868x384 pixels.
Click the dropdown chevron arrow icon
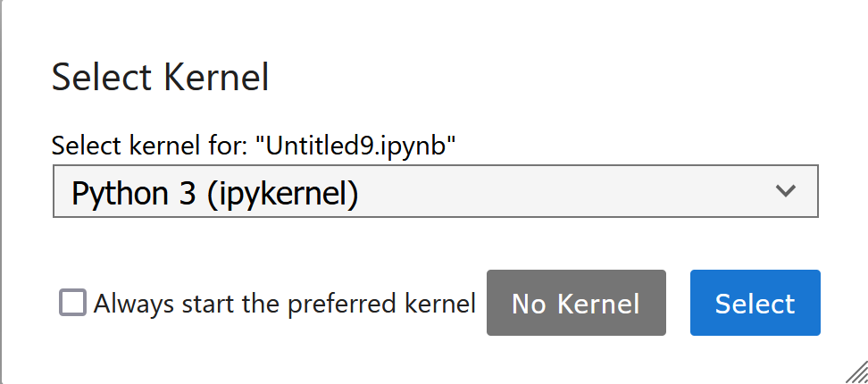coord(786,191)
